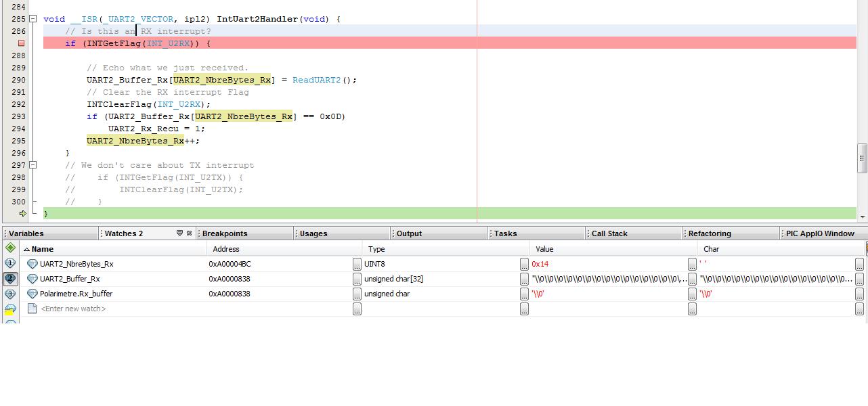Click line number 293 in the gutter

coord(18,116)
